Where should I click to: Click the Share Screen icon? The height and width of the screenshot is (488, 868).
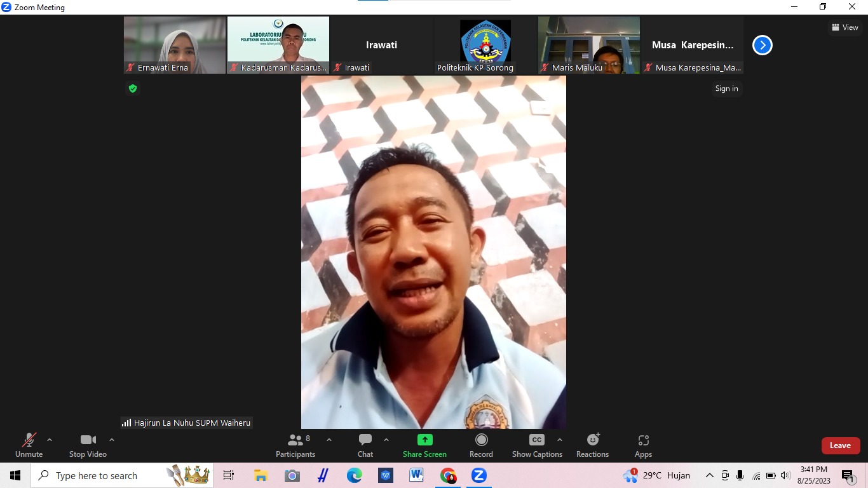[x=424, y=440]
